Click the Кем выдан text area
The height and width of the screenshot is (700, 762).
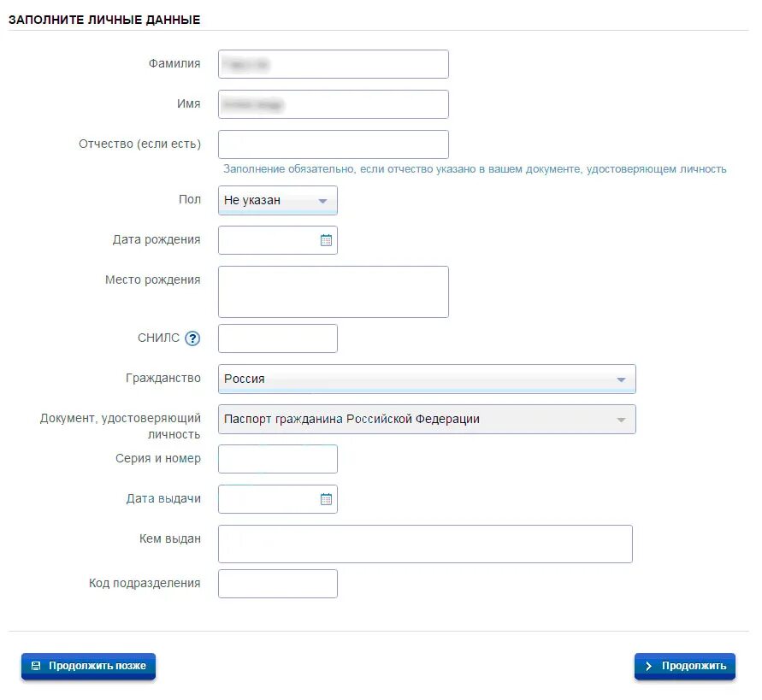click(x=425, y=544)
